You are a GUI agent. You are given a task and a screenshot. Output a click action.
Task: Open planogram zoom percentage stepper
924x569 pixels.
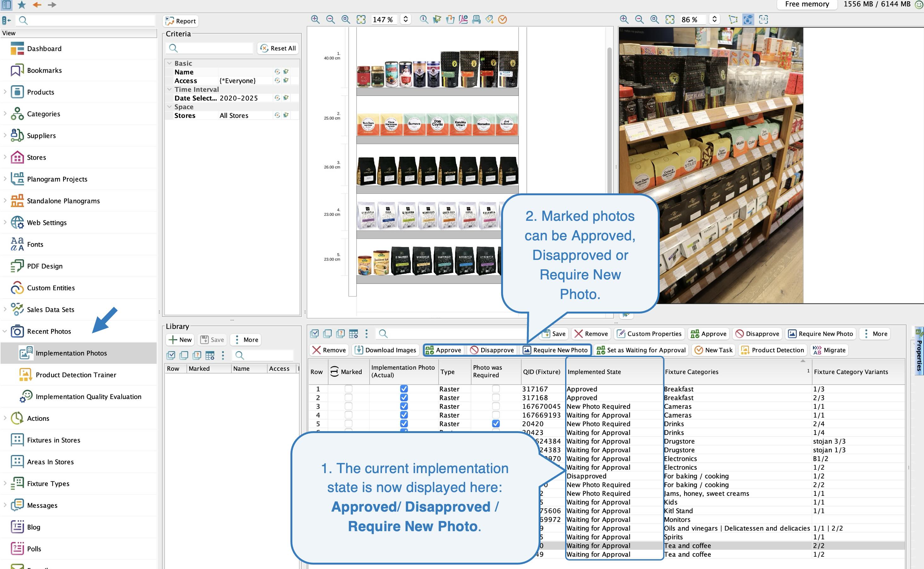406,19
